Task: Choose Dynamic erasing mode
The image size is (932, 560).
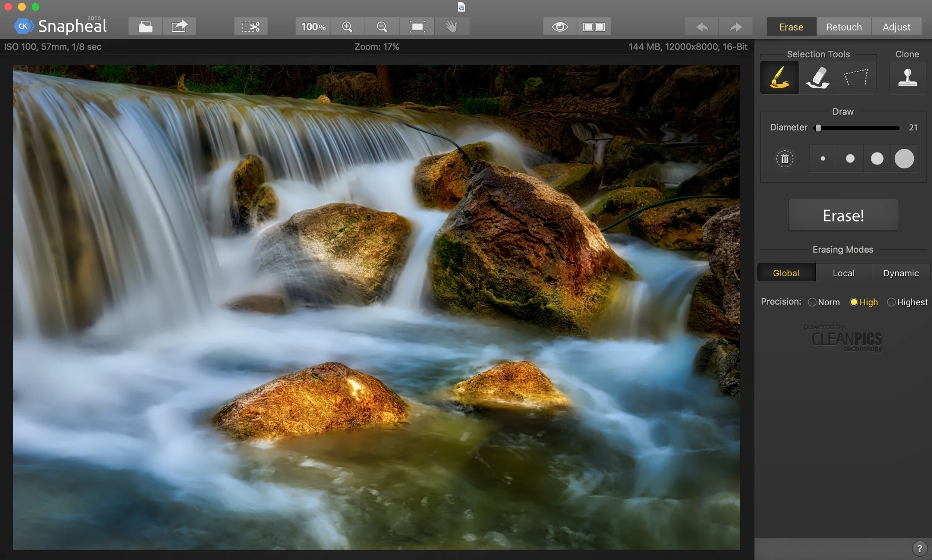Action: pos(900,273)
